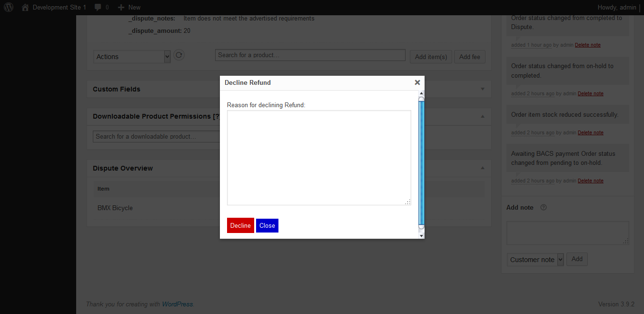Focus the Add note textarea
The height and width of the screenshot is (314, 644).
tap(568, 233)
